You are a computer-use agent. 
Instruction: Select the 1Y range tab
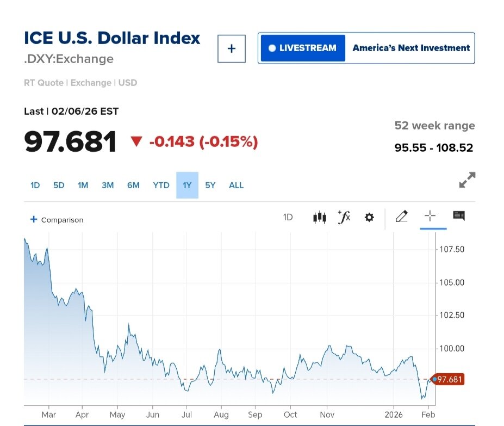pyautogui.click(x=187, y=186)
